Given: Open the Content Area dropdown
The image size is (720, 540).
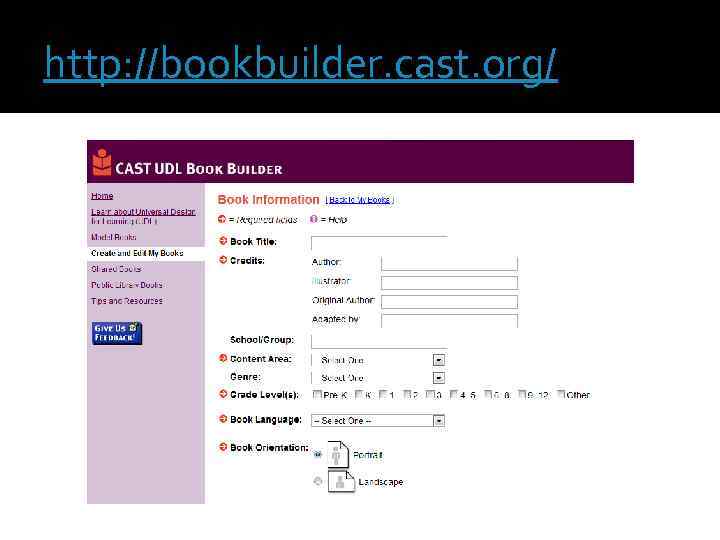Looking at the screenshot, I should point(378,360).
